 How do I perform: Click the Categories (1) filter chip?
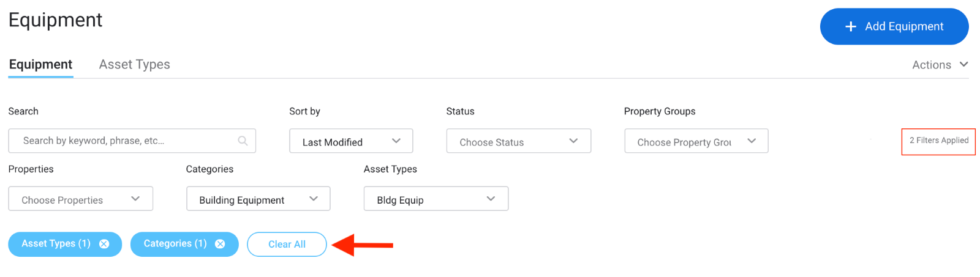point(175,244)
